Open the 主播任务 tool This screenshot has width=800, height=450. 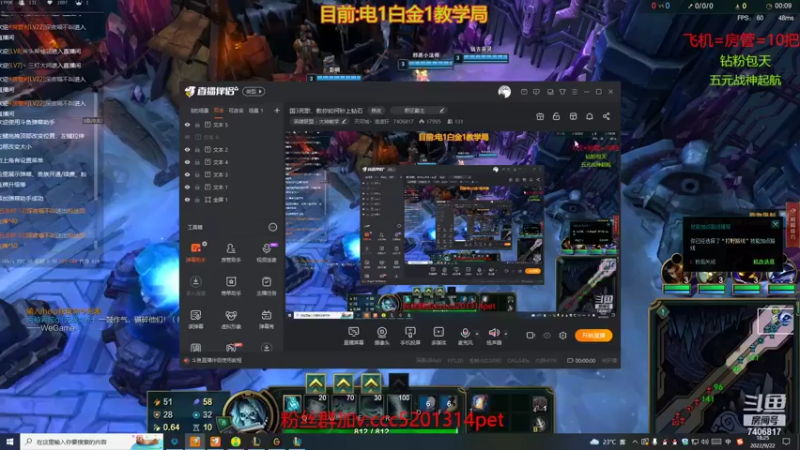point(266,285)
